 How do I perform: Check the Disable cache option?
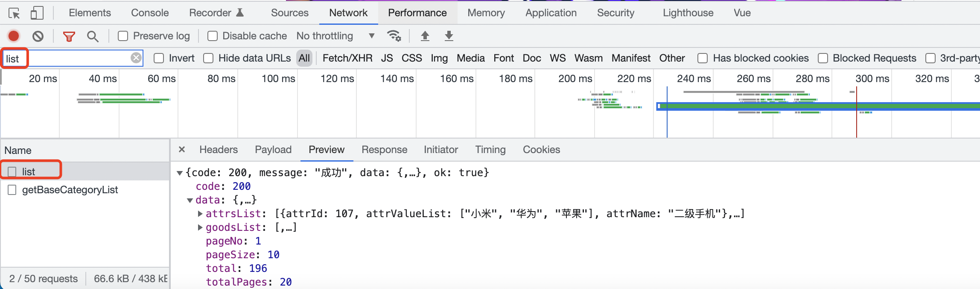pos(213,36)
